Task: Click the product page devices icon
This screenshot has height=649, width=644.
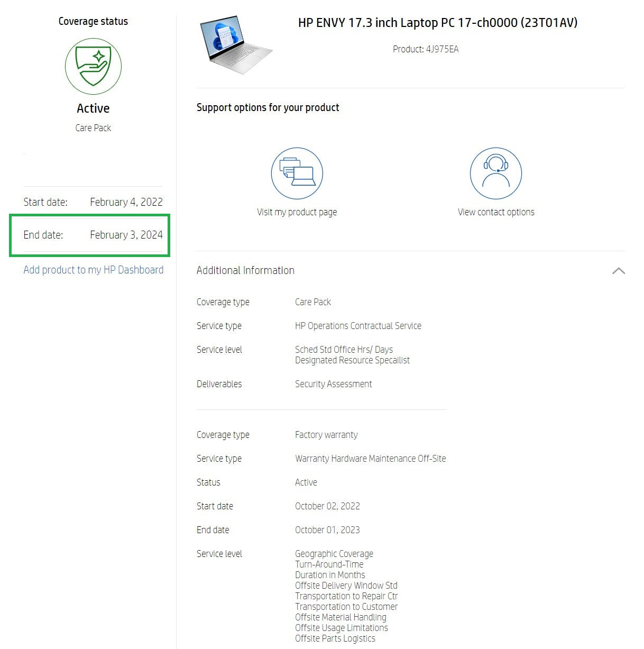Action: pos(297,173)
